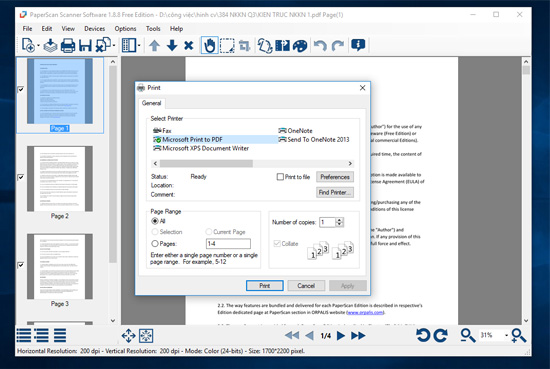Click the first list view icon at bottom left
This screenshot has width=550, height=369.
pos(24,335)
